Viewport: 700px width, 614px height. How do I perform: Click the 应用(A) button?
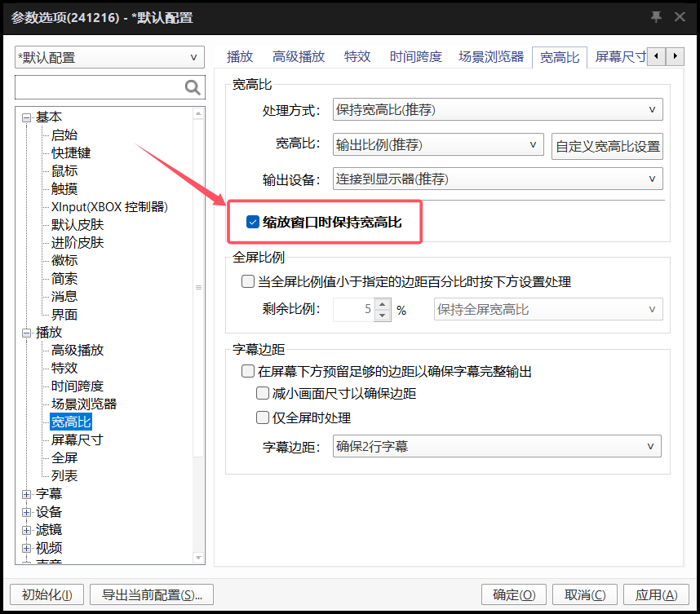point(656,595)
